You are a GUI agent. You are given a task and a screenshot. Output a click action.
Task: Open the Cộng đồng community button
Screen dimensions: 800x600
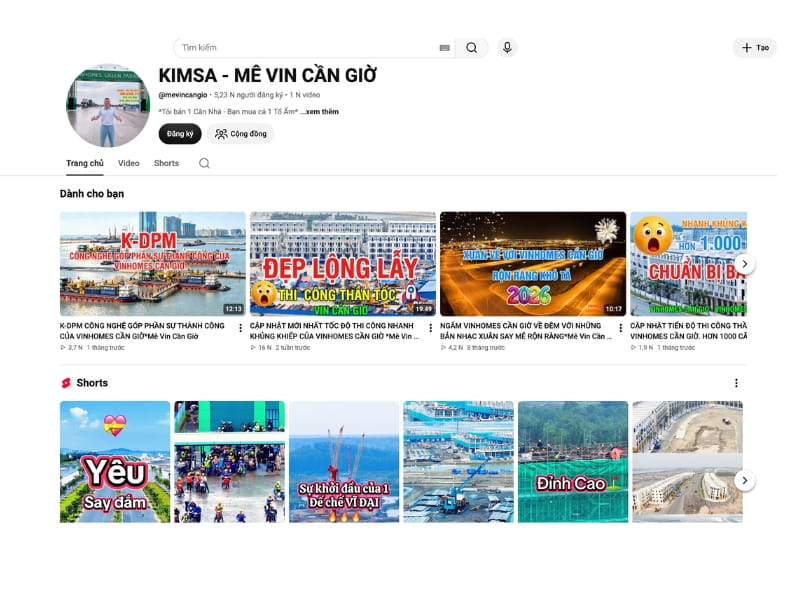point(240,134)
